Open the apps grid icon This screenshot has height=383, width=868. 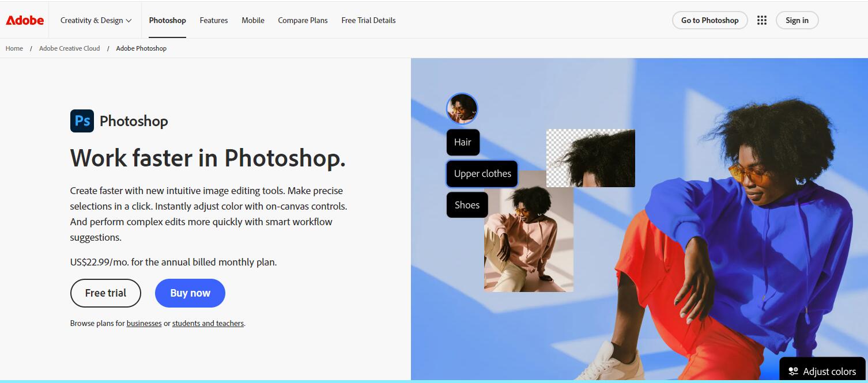click(761, 20)
